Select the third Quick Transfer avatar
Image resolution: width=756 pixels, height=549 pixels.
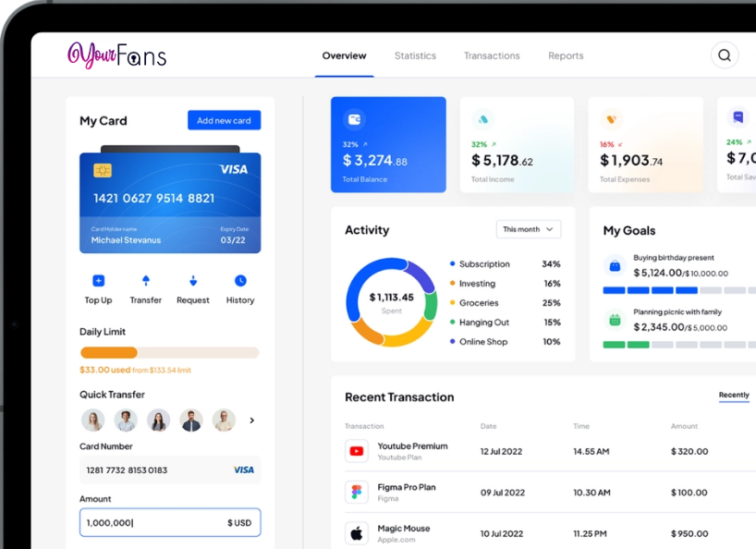coord(159,421)
